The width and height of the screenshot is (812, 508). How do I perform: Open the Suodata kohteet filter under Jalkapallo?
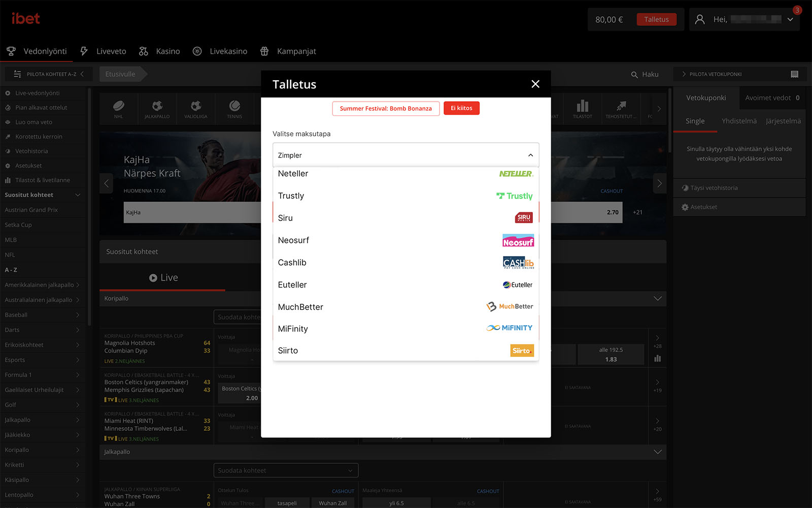pyautogui.click(x=286, y=470)
